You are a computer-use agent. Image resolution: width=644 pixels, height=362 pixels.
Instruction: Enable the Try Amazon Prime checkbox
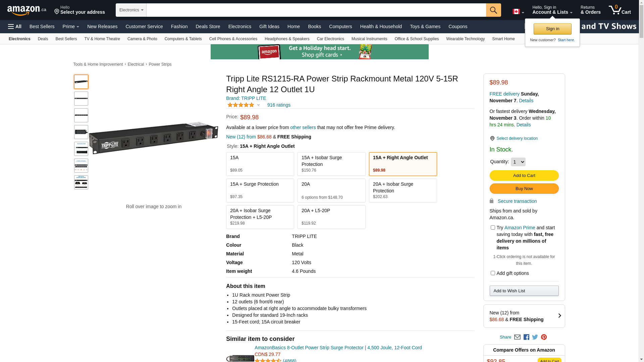493,228
